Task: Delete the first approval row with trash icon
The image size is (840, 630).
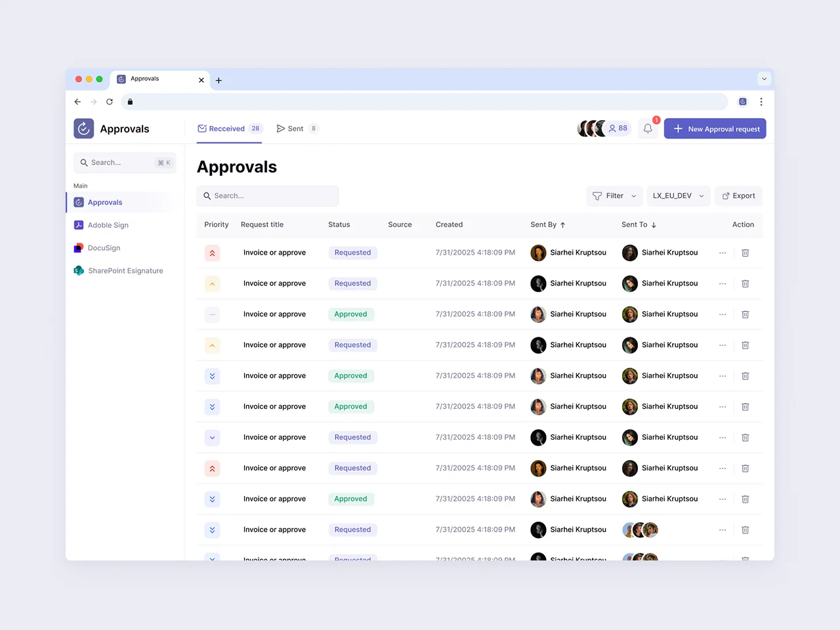Action: click(x=745, y=253)
